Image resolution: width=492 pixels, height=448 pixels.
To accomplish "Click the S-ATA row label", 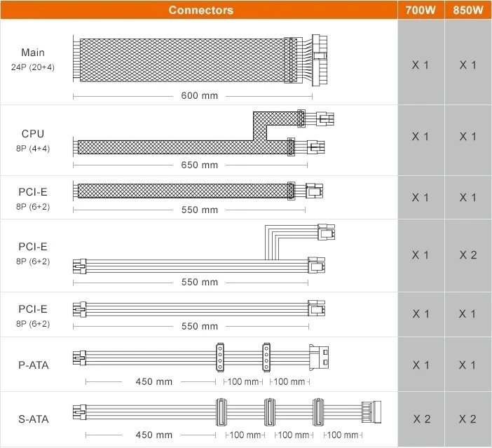I will [x=33, y=419].
